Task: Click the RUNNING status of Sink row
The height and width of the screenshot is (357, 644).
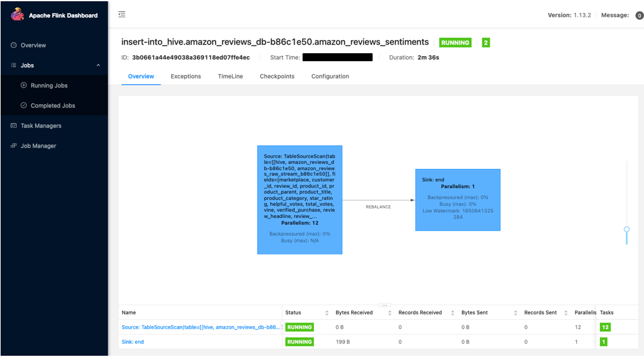Action: pyautogui.click(x=300, y=342)
